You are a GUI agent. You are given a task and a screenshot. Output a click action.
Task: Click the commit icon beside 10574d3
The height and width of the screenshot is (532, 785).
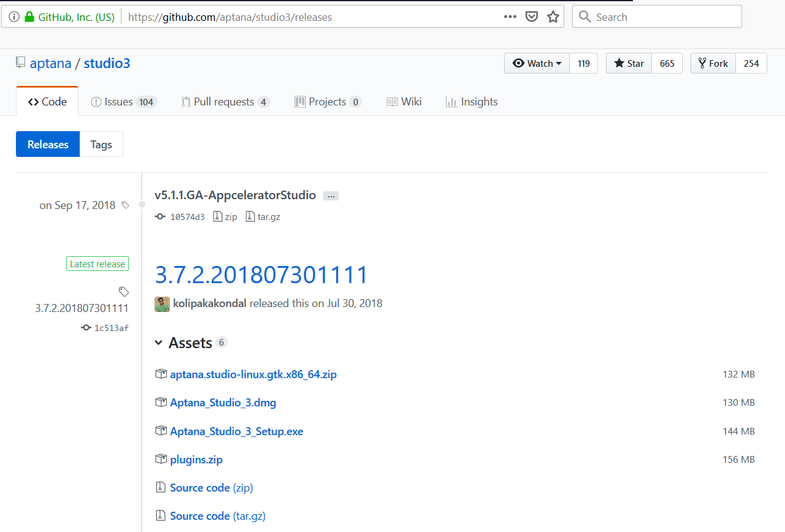pyautogui.click(x=160, y=216)
